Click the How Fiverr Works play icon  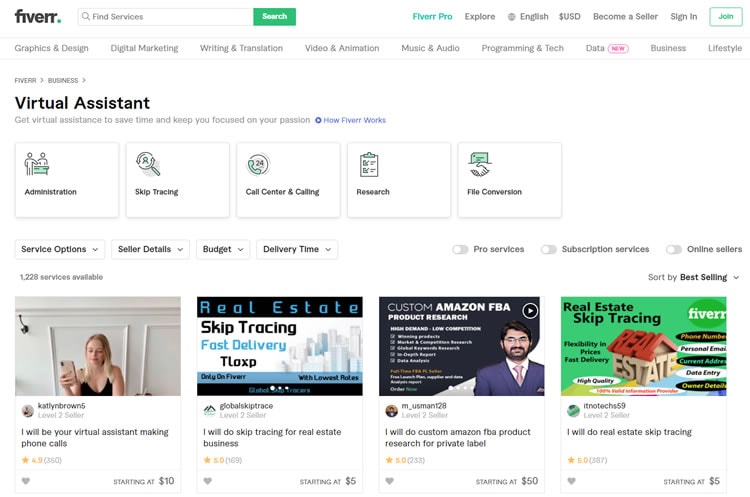[x=318, y=120]
